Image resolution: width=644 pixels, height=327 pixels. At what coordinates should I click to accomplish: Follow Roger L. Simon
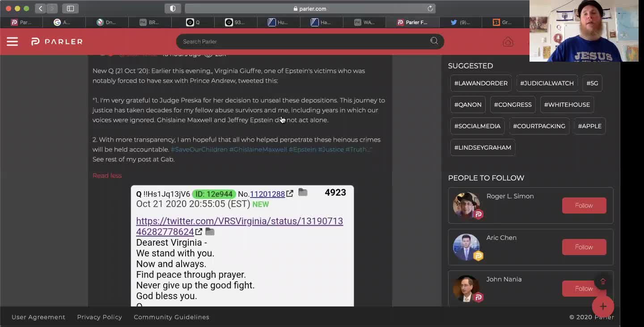(584, 205)
